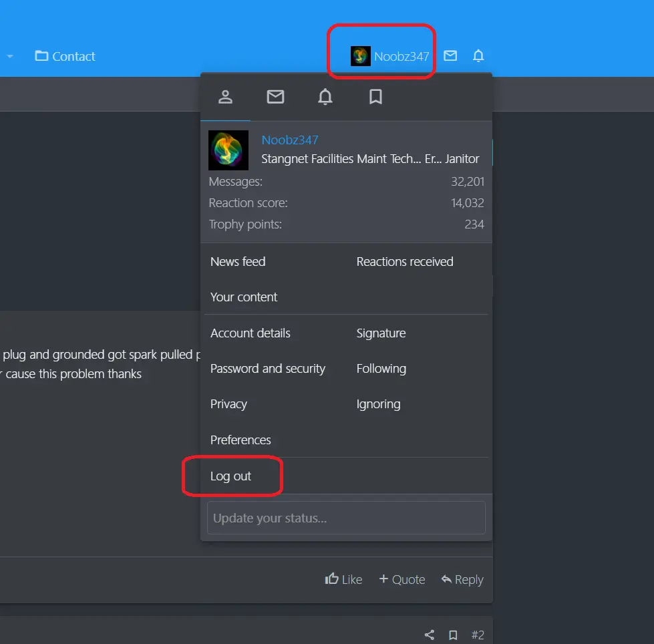Click the 'Reaction score:' label
The image size is (654, 644).
pos(248,202)
